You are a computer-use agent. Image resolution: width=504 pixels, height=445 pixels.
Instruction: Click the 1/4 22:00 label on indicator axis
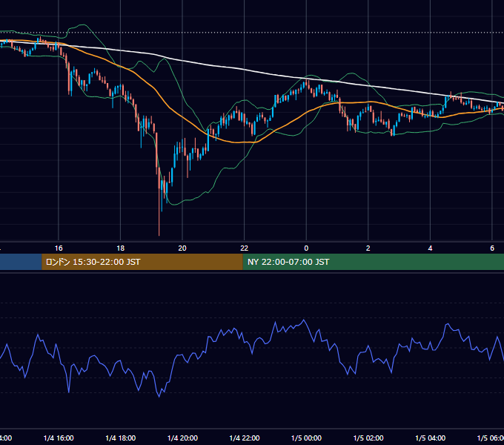245,438
